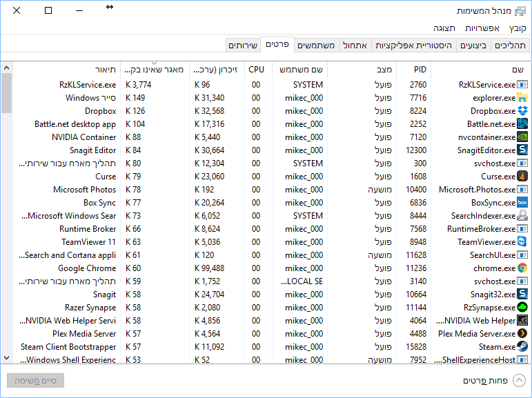The image size is (532, 398).
Task: Sort by the PID column header
Action: coord(413,70)
